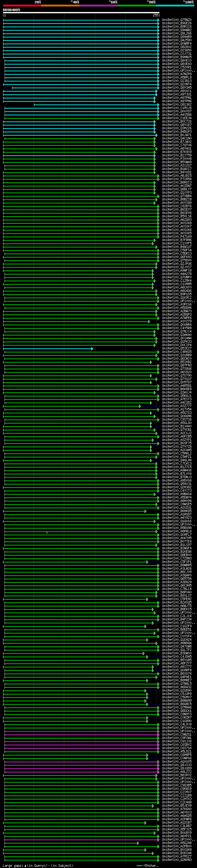Click the orange ~40% identity legend segment

click(x=60, y=6)
